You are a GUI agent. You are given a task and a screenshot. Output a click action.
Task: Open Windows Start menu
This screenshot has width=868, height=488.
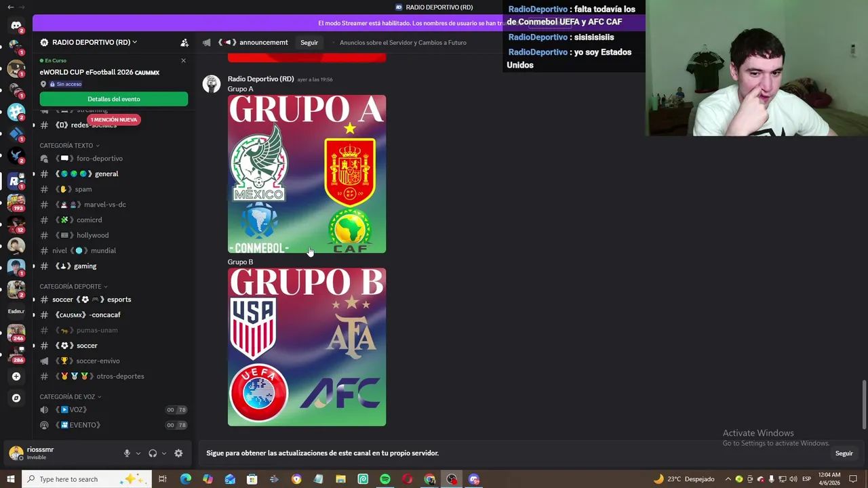10,479
